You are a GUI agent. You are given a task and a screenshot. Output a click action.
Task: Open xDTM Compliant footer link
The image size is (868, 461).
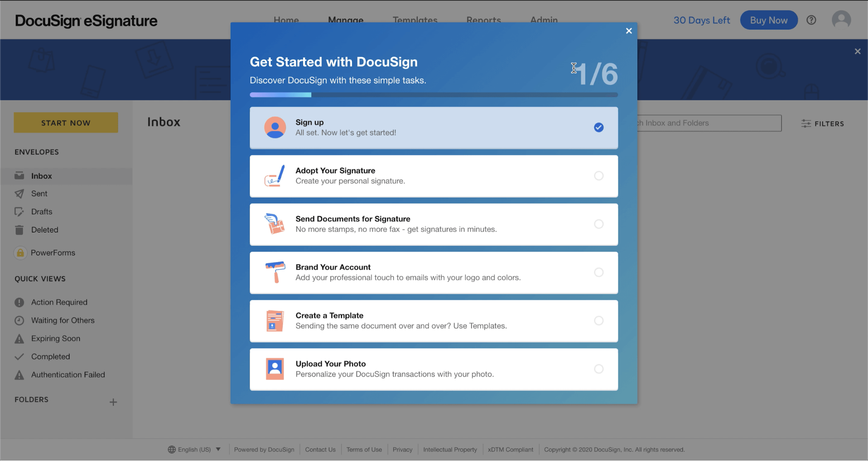510,450
